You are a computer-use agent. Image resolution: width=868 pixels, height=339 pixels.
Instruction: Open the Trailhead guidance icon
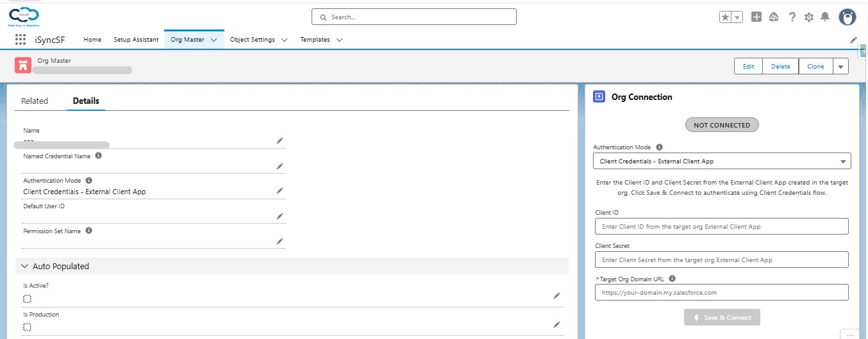[774, 17]
